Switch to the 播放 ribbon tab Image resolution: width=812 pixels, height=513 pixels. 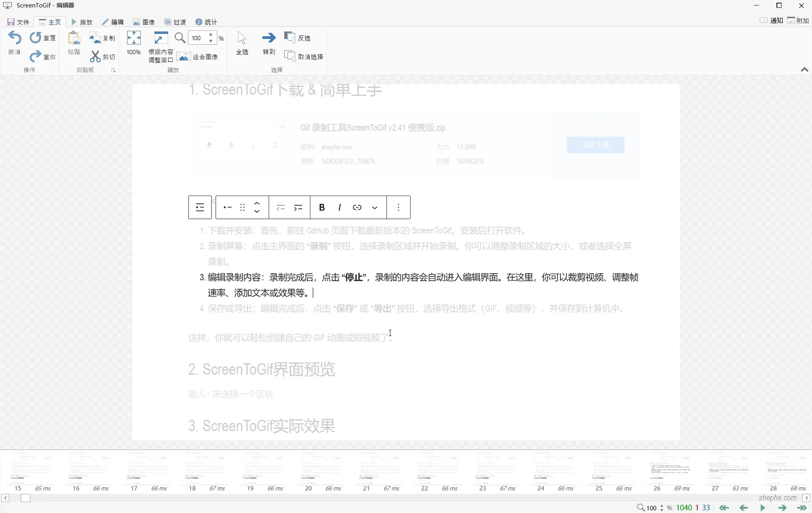(x=83, y=22)
